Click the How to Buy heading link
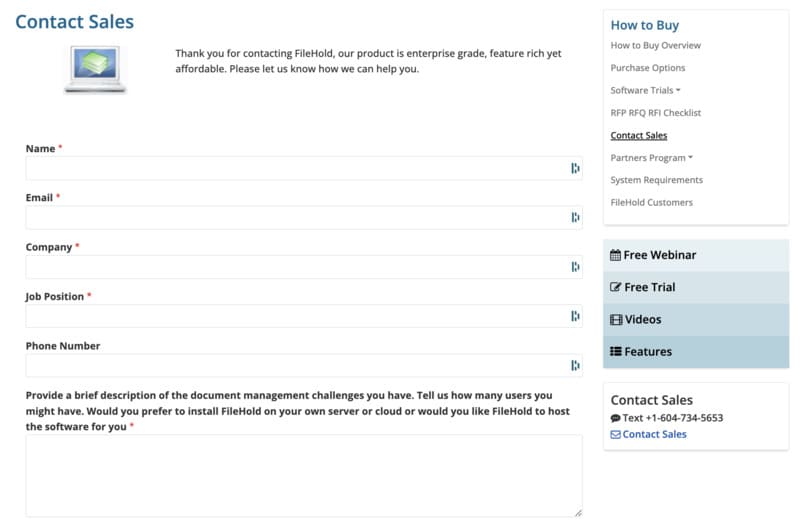Image resolution: width=800 pixels, height=526 pixels. click(644, 25)
